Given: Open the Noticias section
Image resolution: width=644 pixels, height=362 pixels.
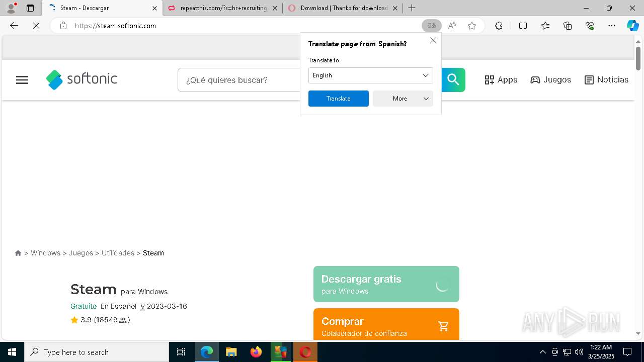Looking at the screenshot, I should click(606, 79).
